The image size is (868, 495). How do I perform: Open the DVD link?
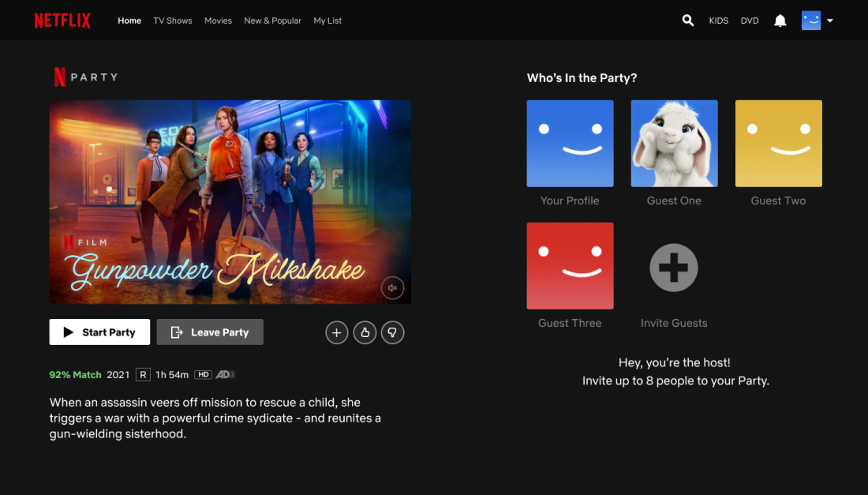[750, 21]
